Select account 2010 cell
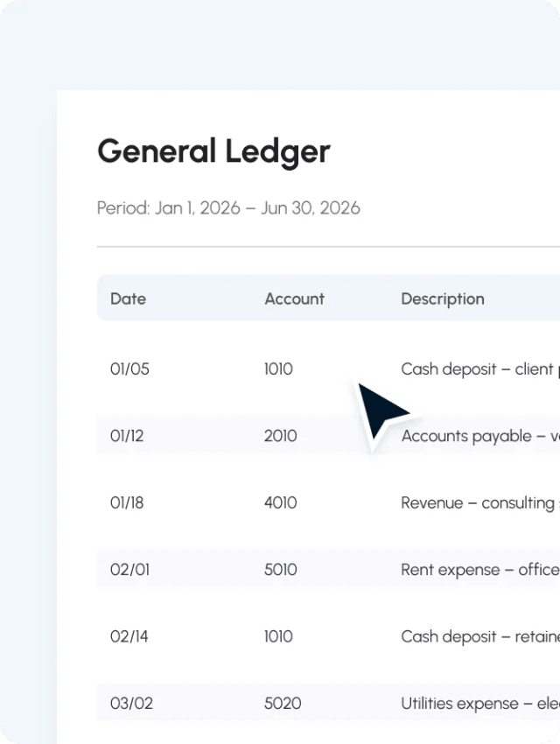560x744 pixels. pyautogui.click(x=280, y=436)
